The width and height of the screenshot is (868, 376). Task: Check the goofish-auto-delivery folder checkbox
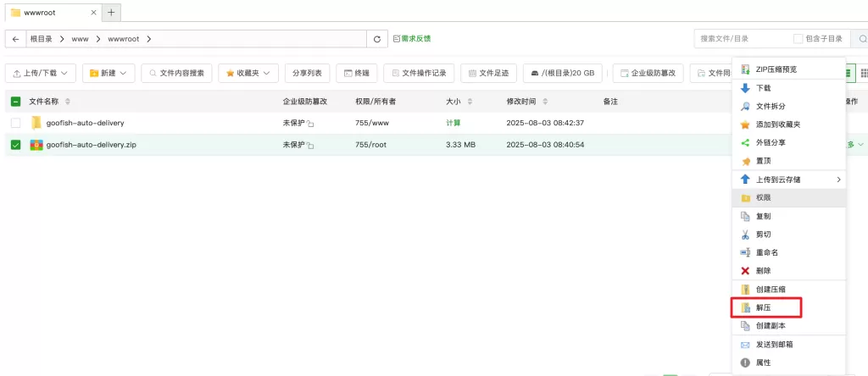[x=16, y=123]
